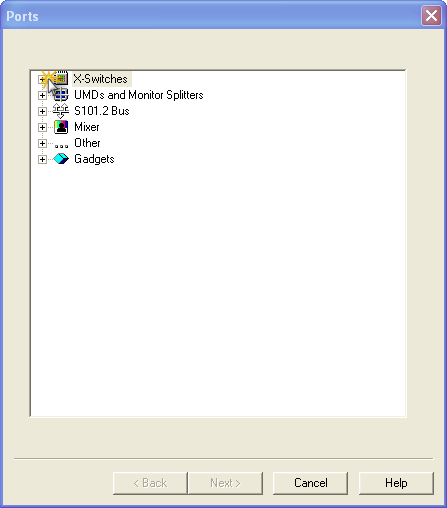This screenshot has width=447, height=508.
Task: Click the Other ellipsis icon
Action: (61, 146)
